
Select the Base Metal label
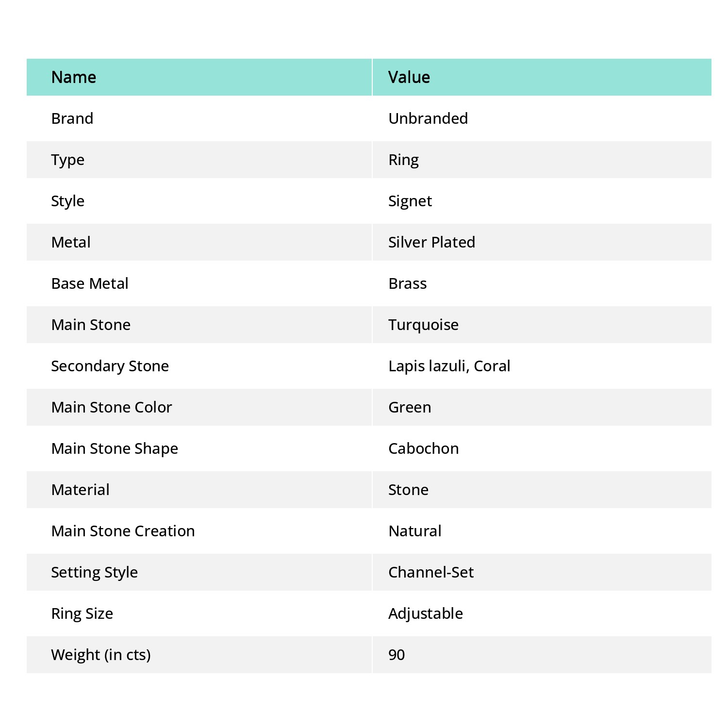(x=90, y=283)
